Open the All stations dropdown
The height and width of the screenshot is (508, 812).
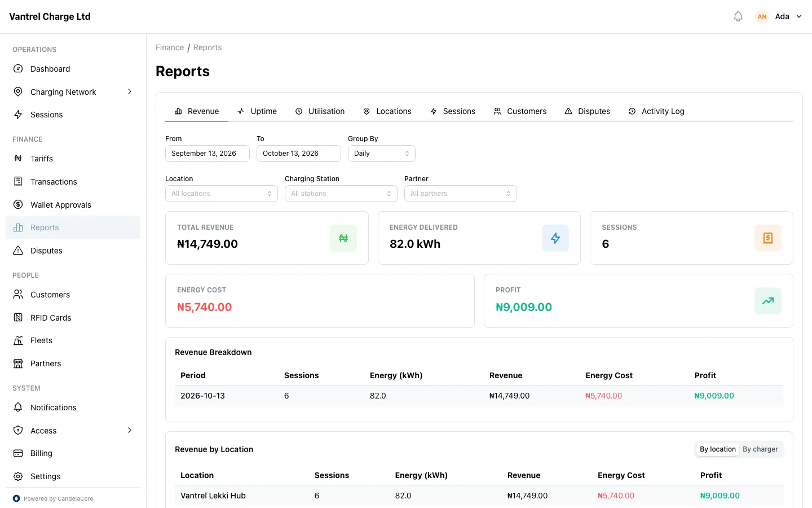[341, 194]
